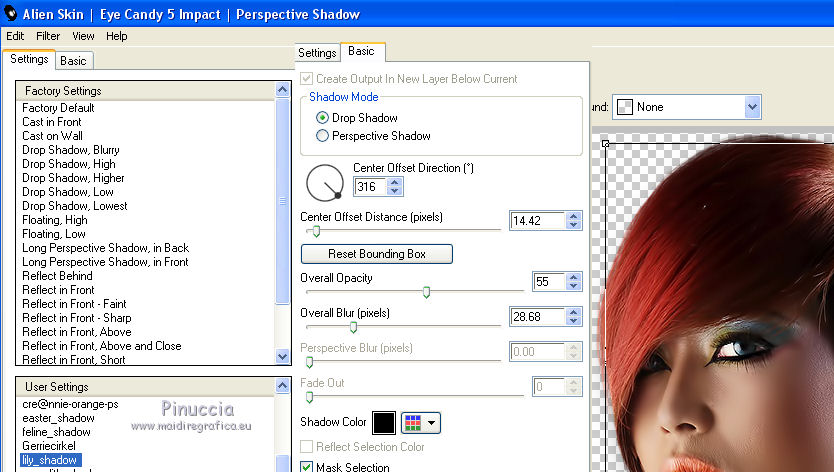This screenshot has width=834, height=472.
Task: Select Reflect in Front, Above and Close
Action: click(x=102, y=346)
